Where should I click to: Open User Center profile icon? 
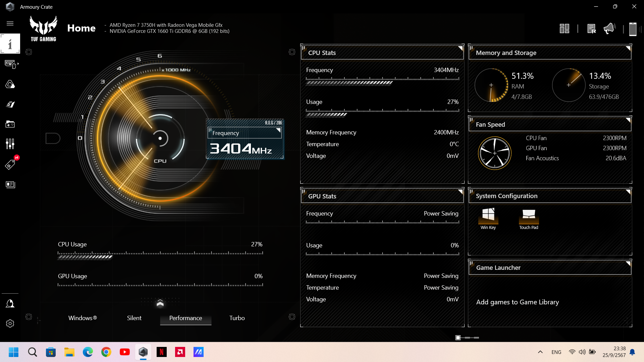click(x=10, y=304)
